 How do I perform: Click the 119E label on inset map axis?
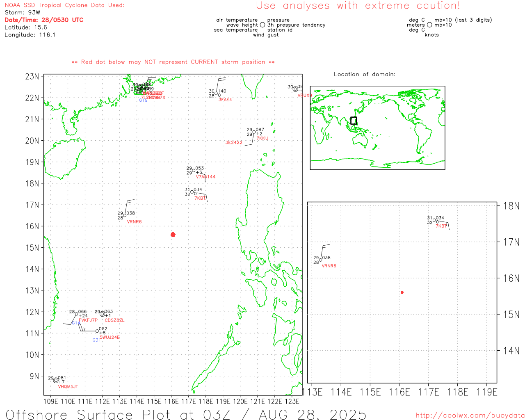487,392
